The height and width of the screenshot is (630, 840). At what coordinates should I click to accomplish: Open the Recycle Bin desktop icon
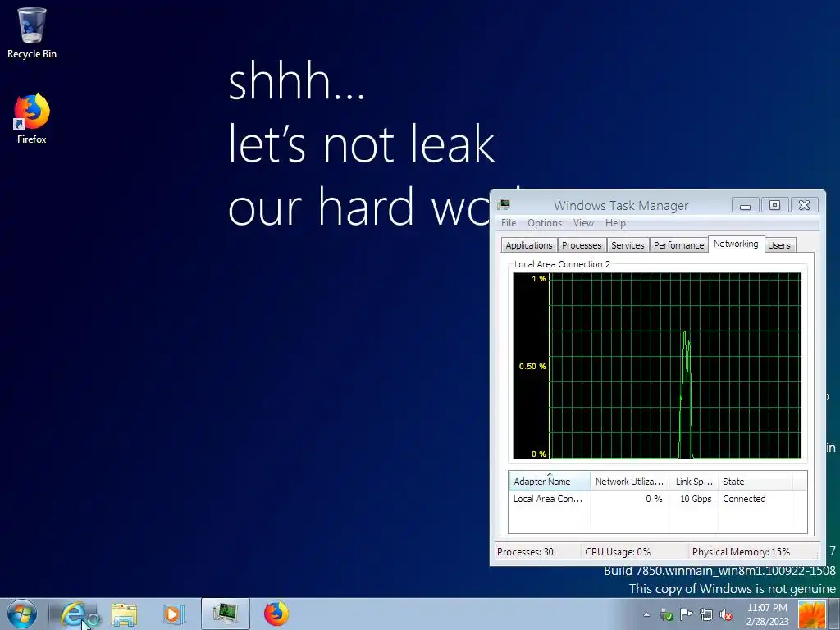(32, 33)
